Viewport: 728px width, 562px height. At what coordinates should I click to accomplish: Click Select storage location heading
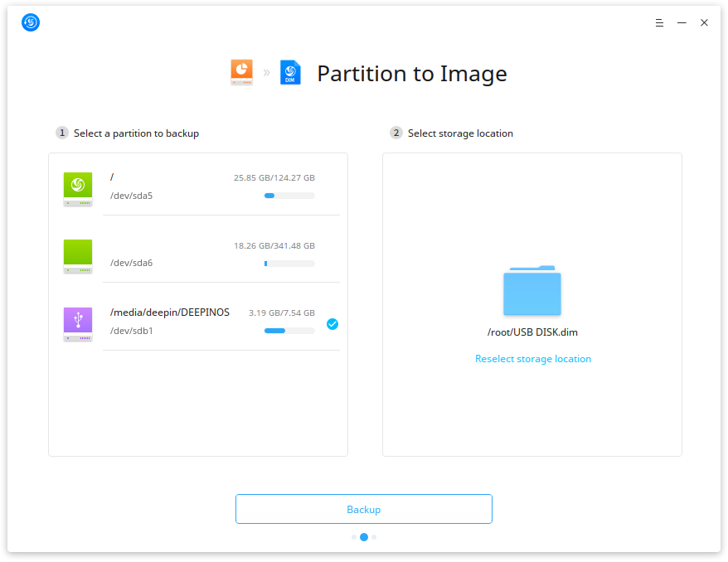click(460, 133)
